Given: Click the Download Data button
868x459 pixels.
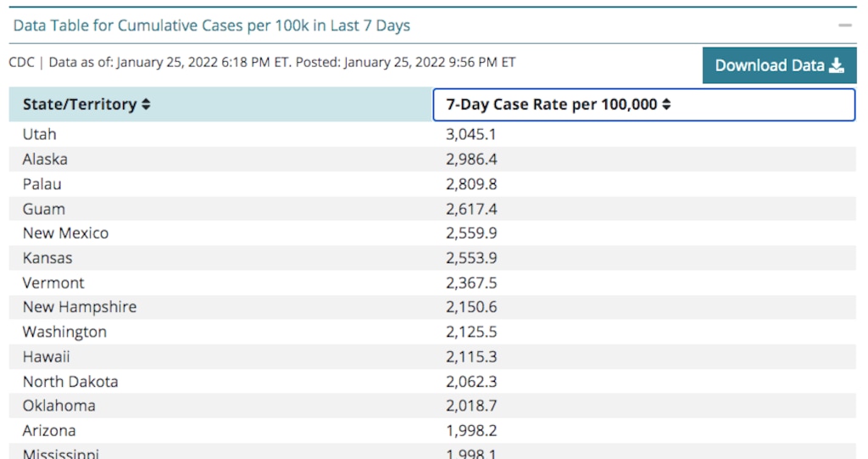Looking at the screenshot, I should (x=779, y=65).
